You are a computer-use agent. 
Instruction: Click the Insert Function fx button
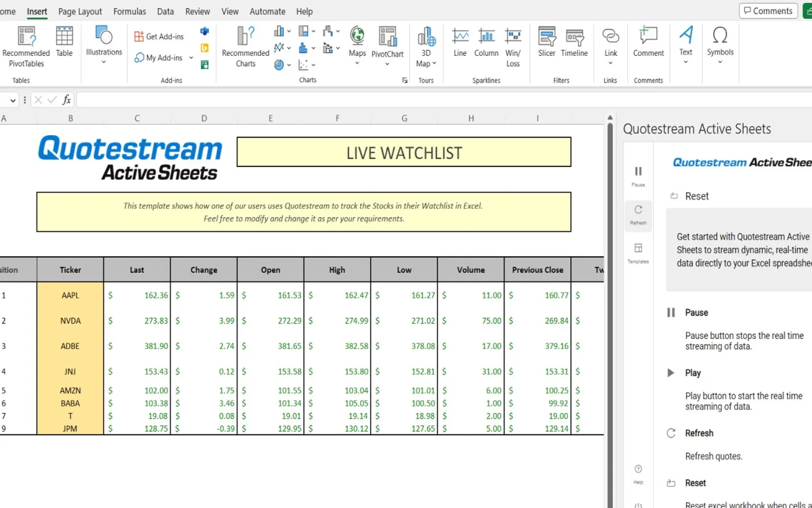pos(66,100)
